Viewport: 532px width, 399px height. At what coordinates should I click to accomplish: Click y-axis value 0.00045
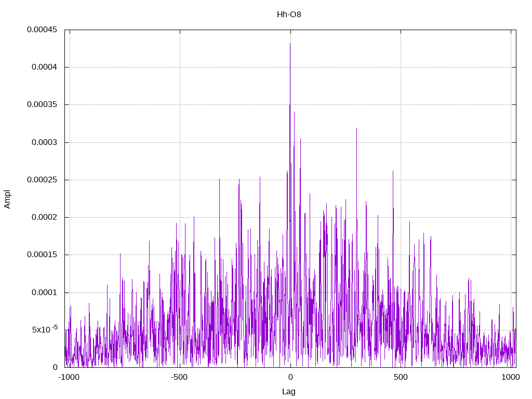[x=42, y=30]
